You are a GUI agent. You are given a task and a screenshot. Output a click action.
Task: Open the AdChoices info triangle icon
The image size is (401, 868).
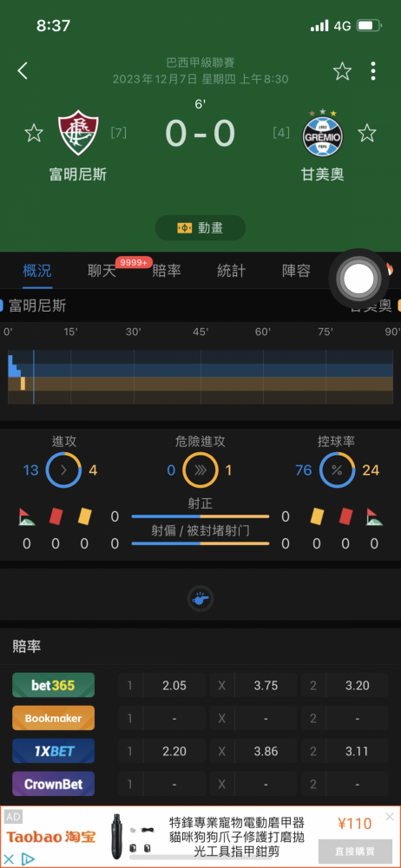(27, 859)
